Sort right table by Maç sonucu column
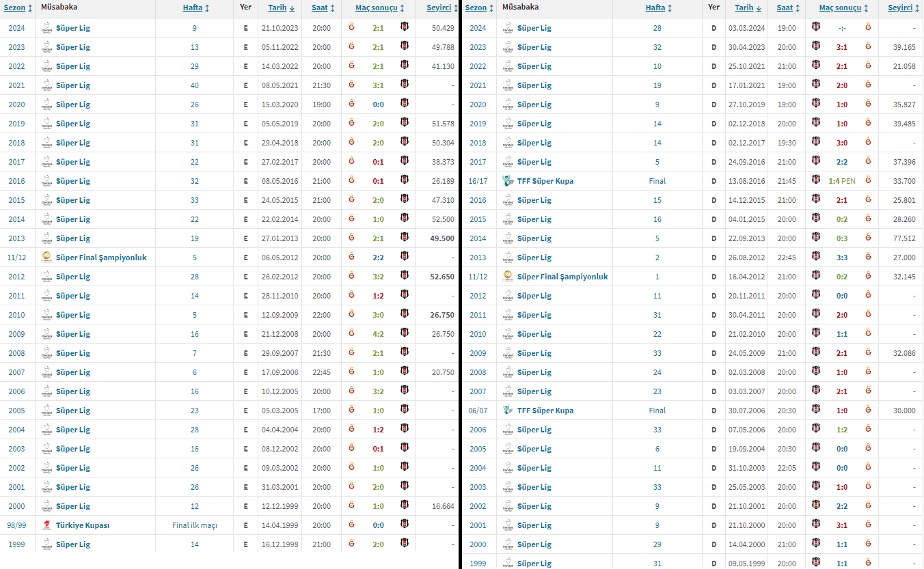 tap(844, 8)
